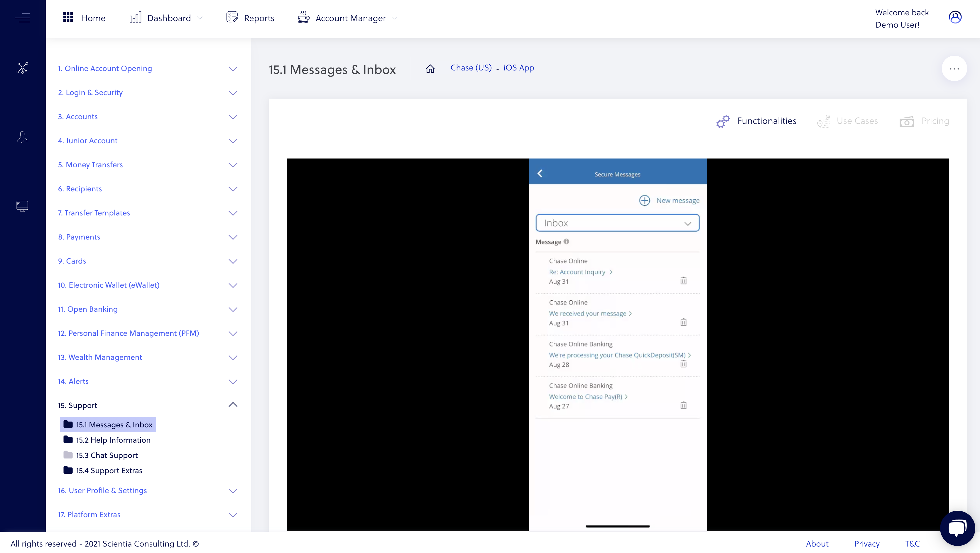
Task: Open the hamburger menu icon
Action: pyautogui.click(x=22, y=18)
